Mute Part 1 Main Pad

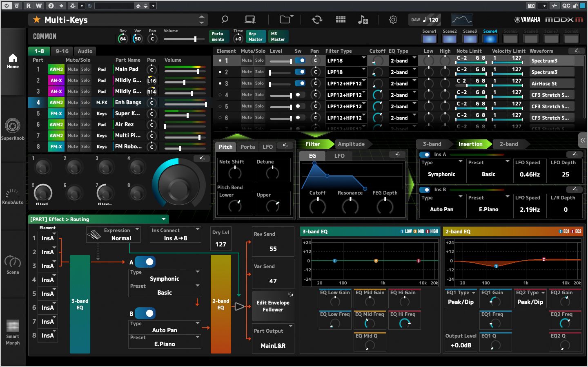click(x=72, y=69)
